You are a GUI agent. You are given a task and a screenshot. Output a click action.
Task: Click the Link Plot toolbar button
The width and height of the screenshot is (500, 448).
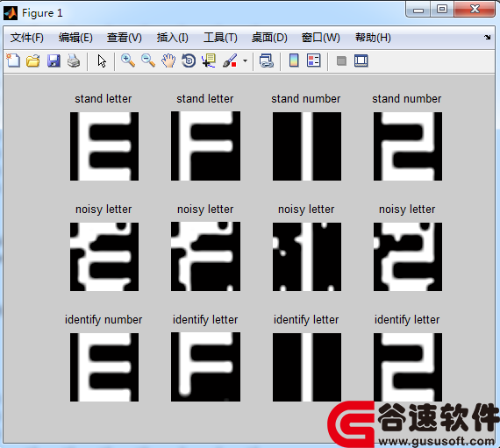tap(267, 60)
